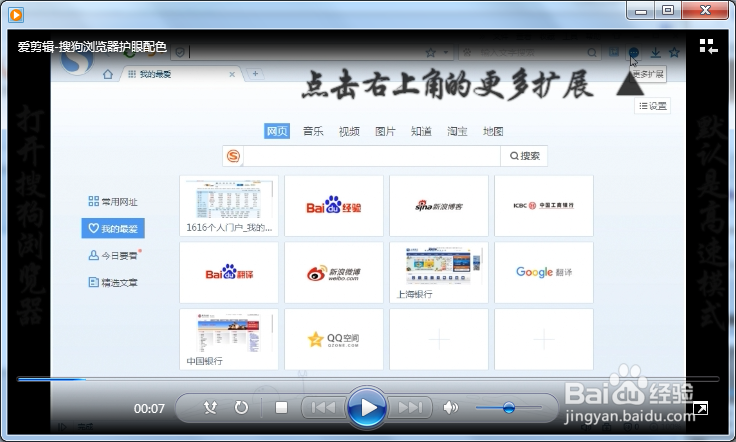Open the 1616个人门户 thumbnail
The width and height of the screenshot is (736, 442).
(229, 206)
